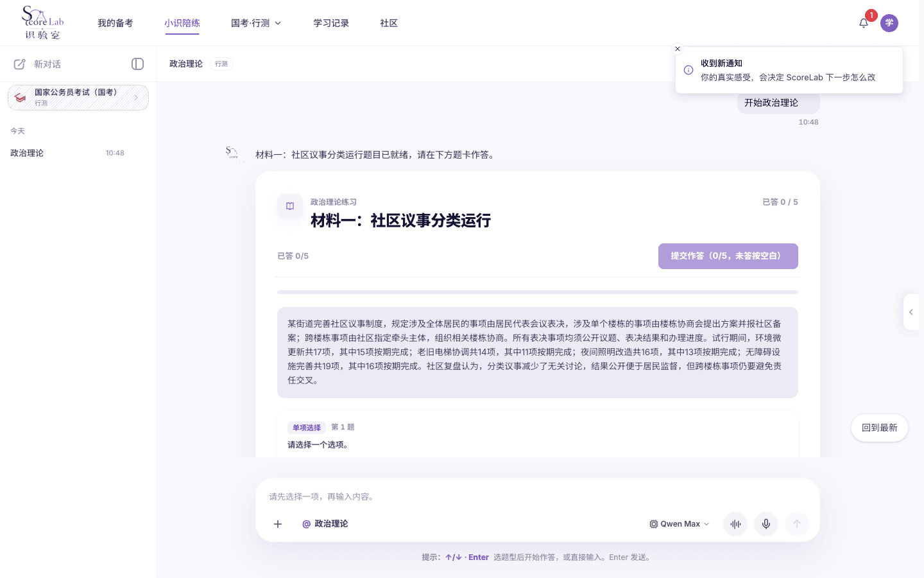Click the answer progress bar

[x=538, y=292]
